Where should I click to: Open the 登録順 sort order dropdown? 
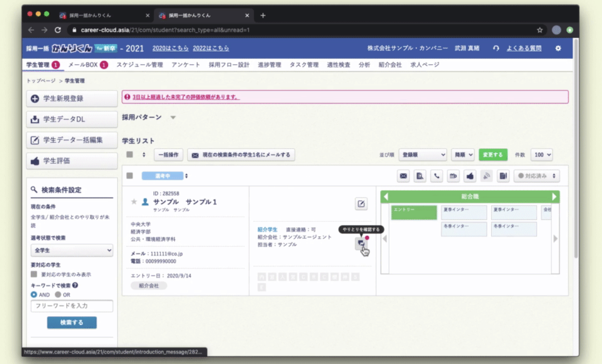(422, 155)
